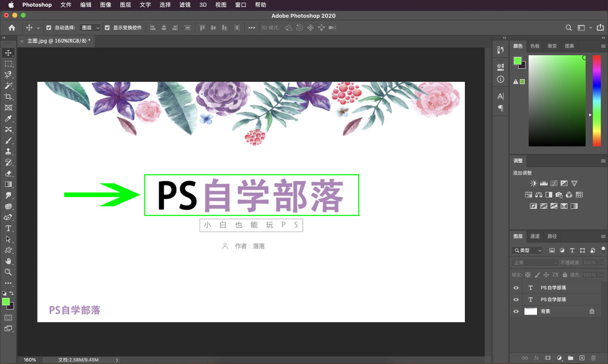
Task: Select the Crop tool
Action: 9,97
